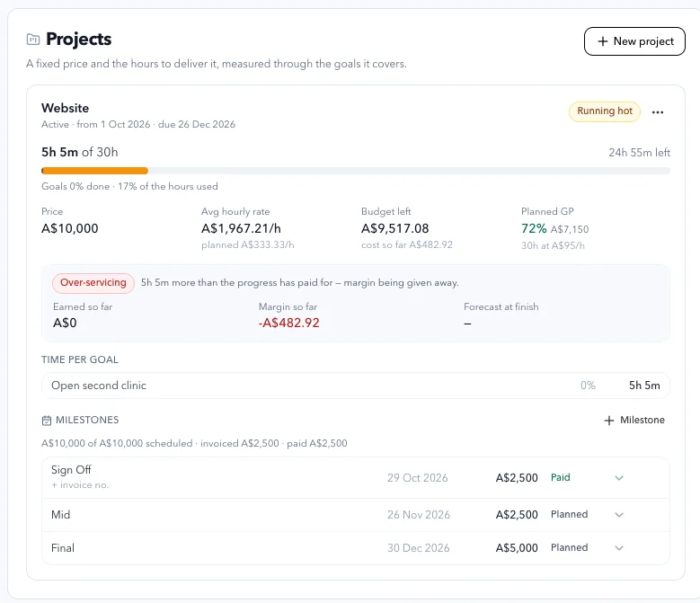Click the Sign Off milestone name

tap(71, 469)
